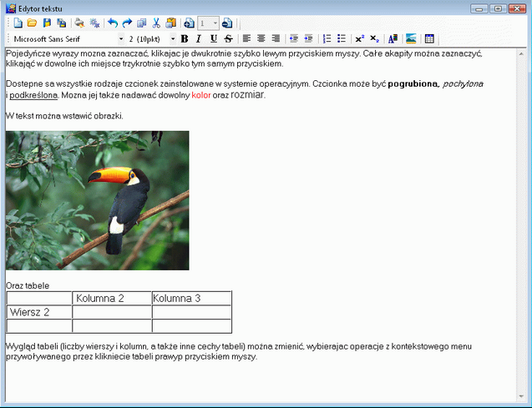Click the Kolumna 3 table cell
The height and width of the screenshot is (408, 532).
[x=192, y=298]
